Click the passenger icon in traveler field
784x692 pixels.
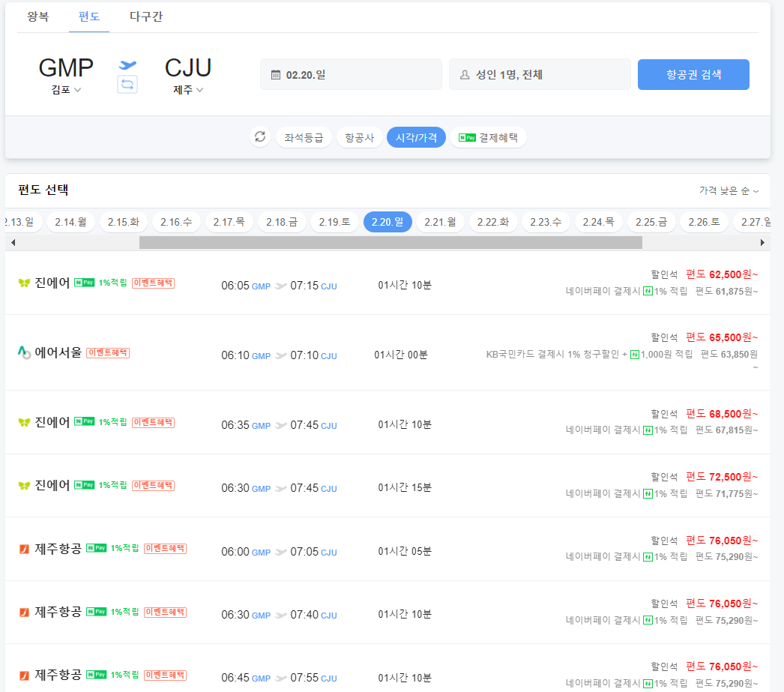465,75
